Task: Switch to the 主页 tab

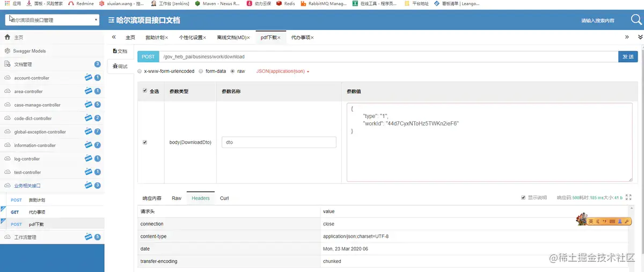Action: click(130, 38)
